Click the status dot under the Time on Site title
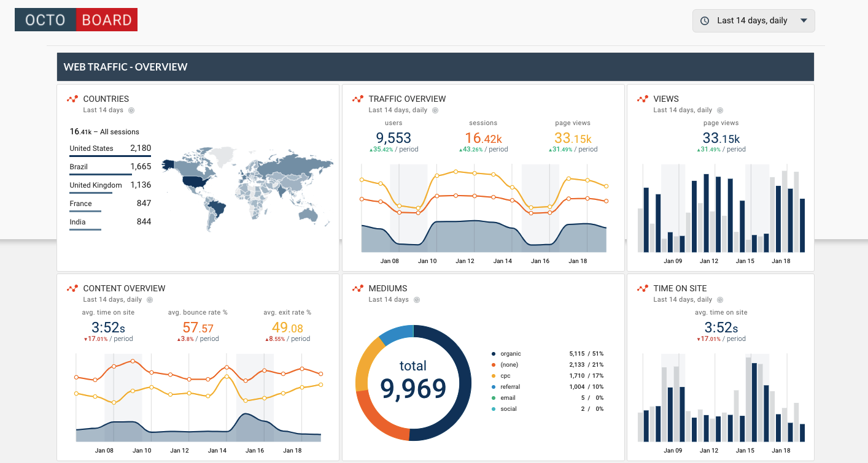The width and height of the screenshot is (868, 463). pos(720,300)
